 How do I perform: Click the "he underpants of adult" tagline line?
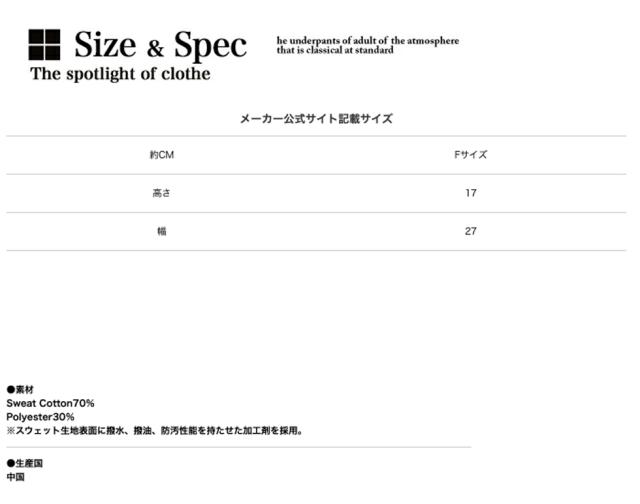(367, 41)
